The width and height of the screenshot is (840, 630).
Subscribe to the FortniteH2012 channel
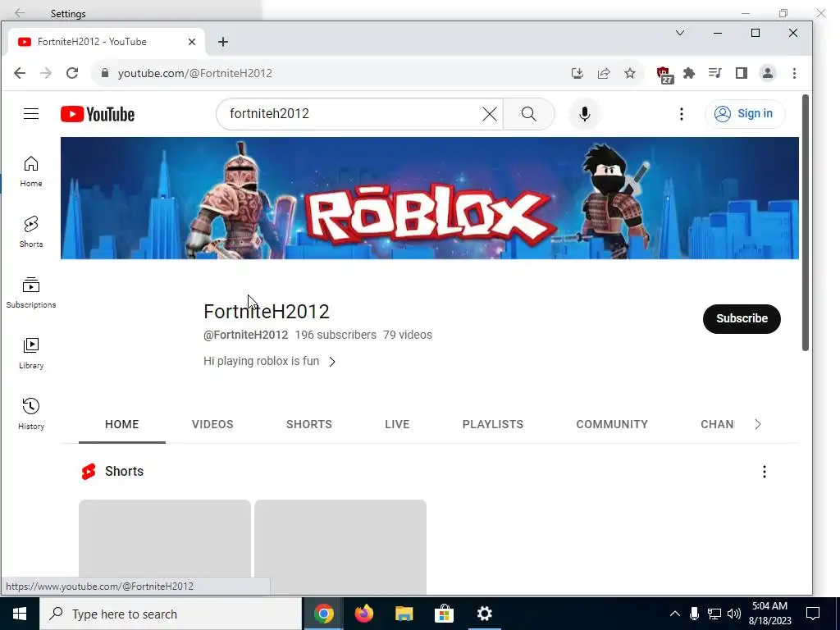[x=742, y=319]
